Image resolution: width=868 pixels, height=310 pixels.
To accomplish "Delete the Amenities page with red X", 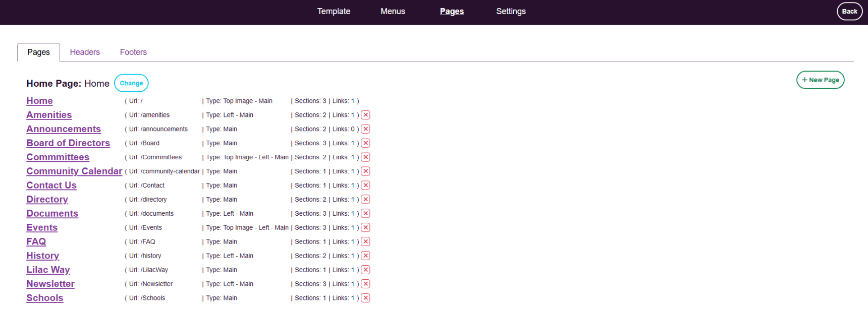I will 366,115.
